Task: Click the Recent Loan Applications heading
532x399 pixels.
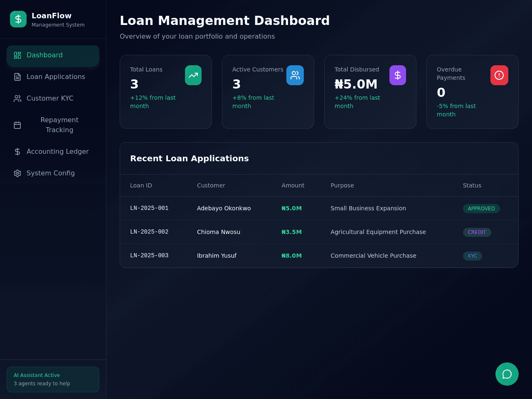Action: point(190,158)
